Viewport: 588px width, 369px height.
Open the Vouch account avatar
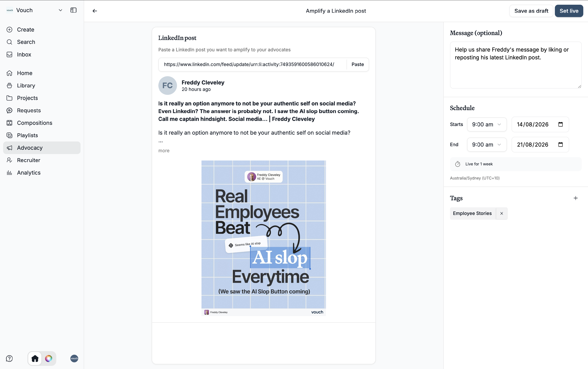[x=74, y=358]
